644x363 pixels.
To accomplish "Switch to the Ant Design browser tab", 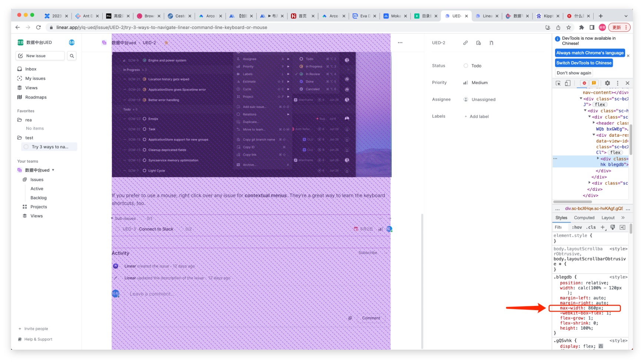I will pos(87,16).
